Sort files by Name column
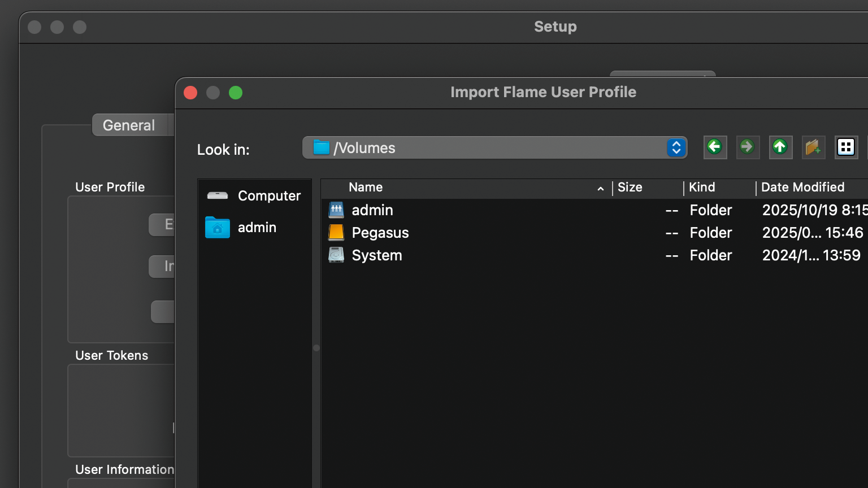This screenshot has height=488, width=868. pyautogui.click(x=366, y=188)
